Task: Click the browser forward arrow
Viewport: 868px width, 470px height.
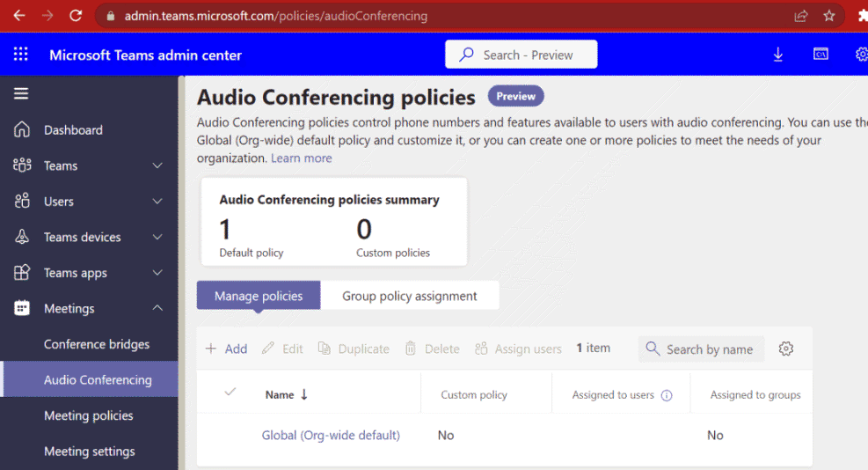Action: point(47,16)
